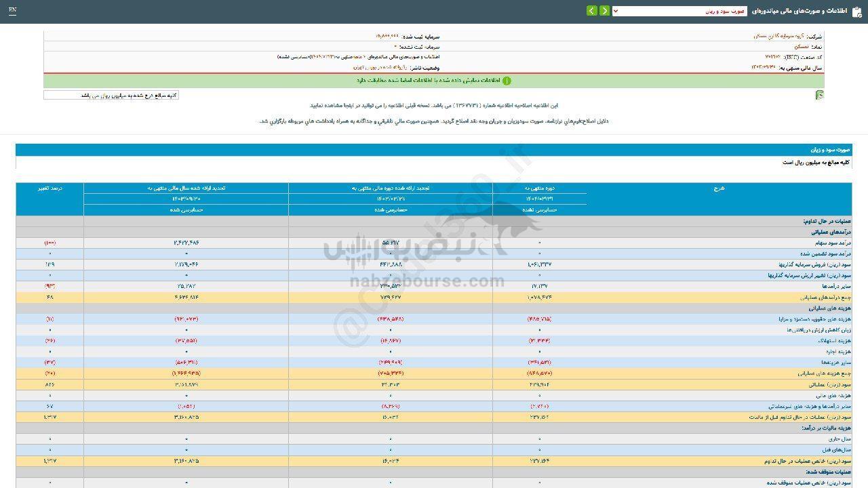Click the Excel export icon

820,96
